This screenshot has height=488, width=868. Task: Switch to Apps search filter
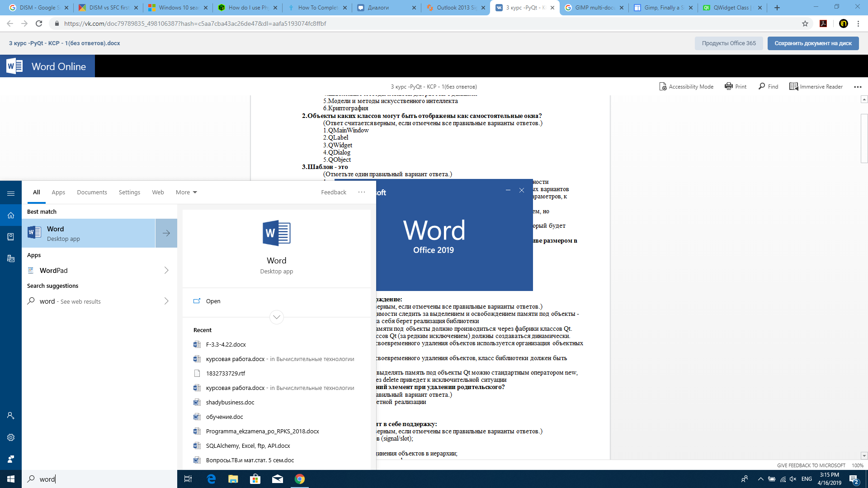[58, 192]
